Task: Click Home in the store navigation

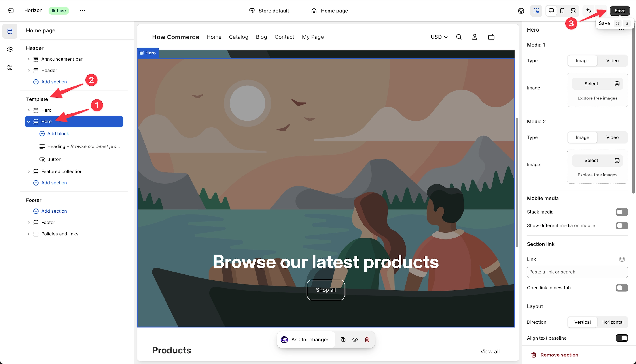Action: (x=214, y=37)
